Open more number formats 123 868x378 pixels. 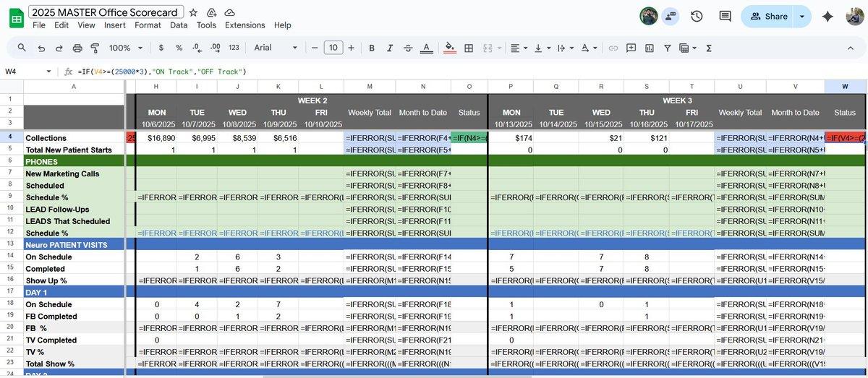tap(234, 48)
